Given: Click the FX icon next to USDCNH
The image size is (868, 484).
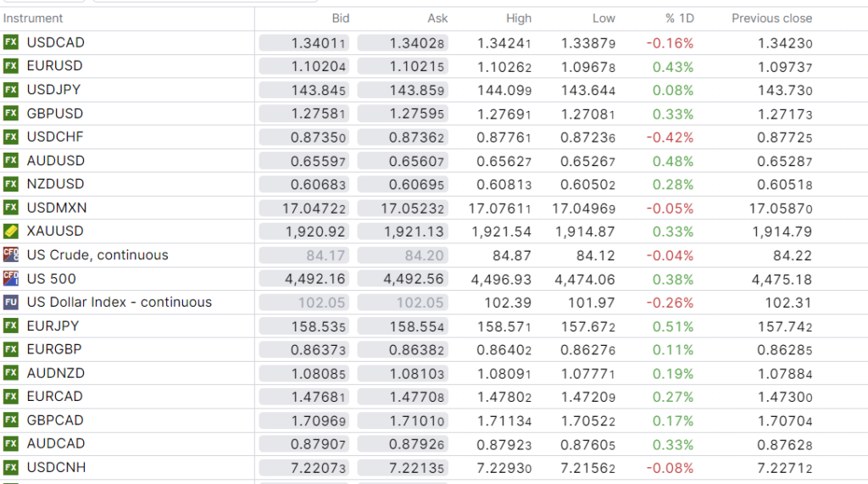Looking at the screenshot, I should coord(11,467).
